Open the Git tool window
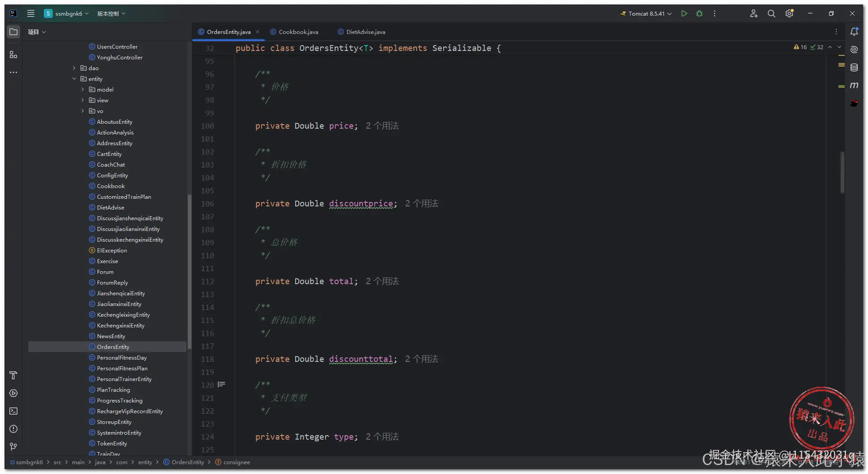This screenshot has height=474, width=868. [x=13, y=447]
